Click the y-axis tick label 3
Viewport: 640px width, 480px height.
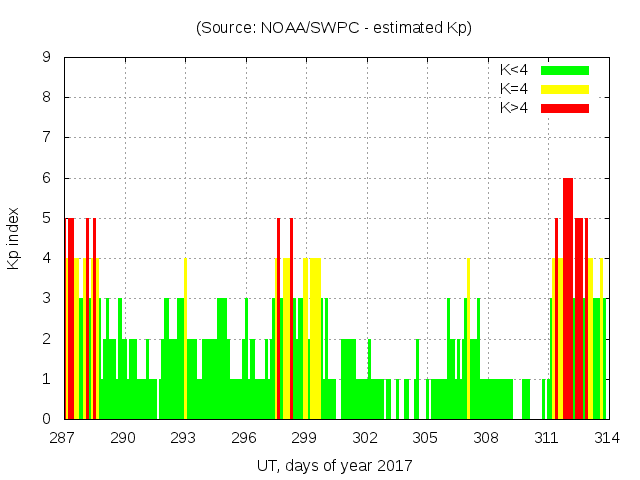(46, 298)
